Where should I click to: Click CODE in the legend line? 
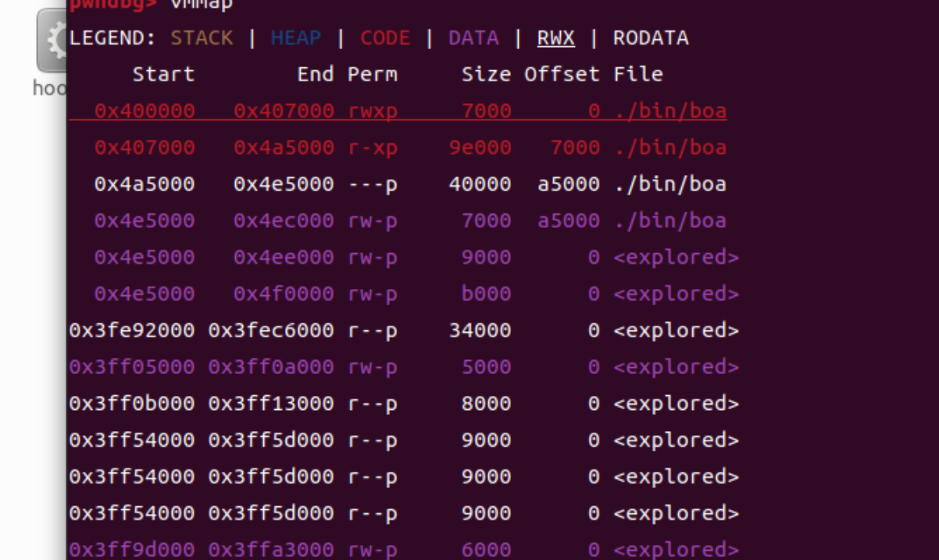point(385,38)
